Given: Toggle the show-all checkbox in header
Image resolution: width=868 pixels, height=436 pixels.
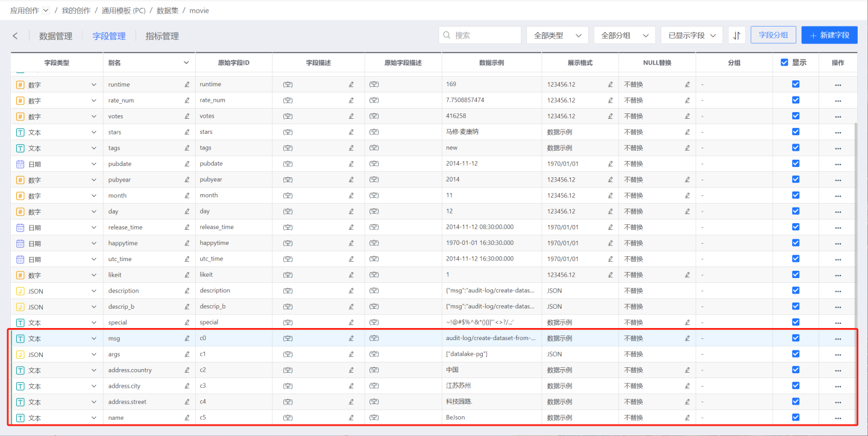Looking at the screenshot, I should click(x=784, y=63).
